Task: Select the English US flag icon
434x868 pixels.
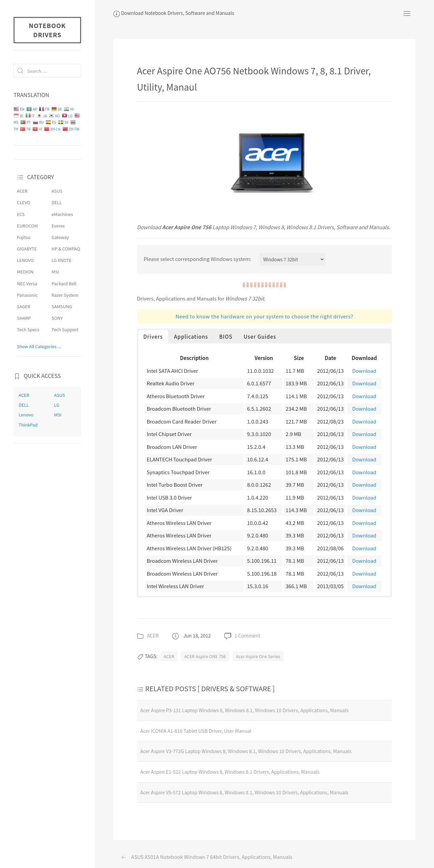Action: pyautogui.click(x=16, y=109)
